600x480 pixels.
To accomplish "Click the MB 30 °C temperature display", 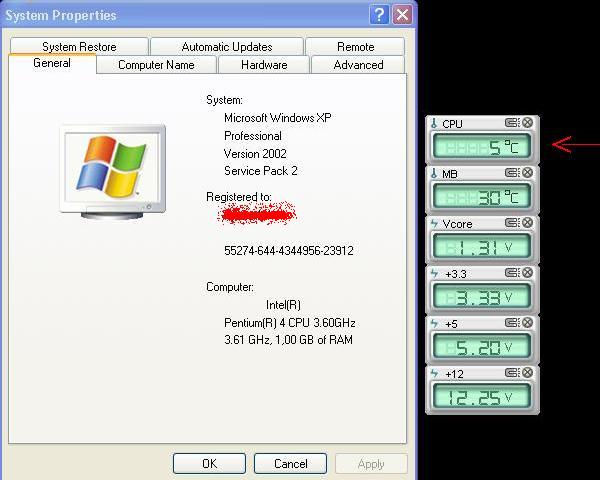I will (482, 196).
